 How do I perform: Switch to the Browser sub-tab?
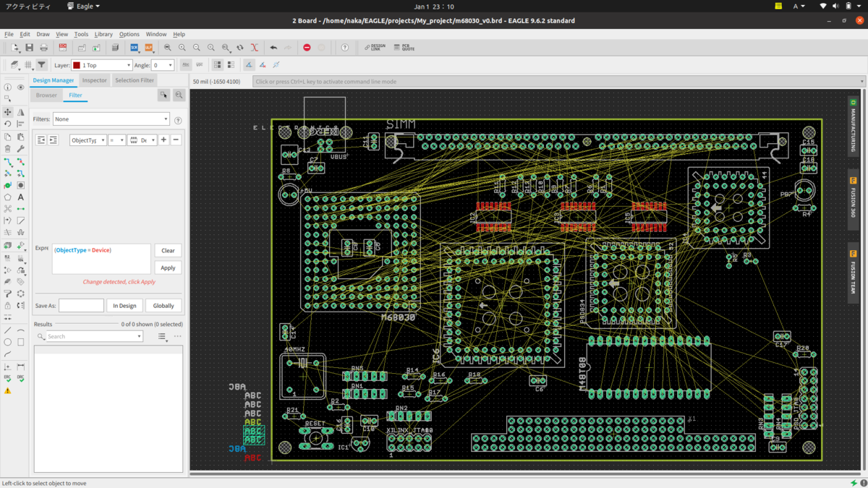(46, 95)
